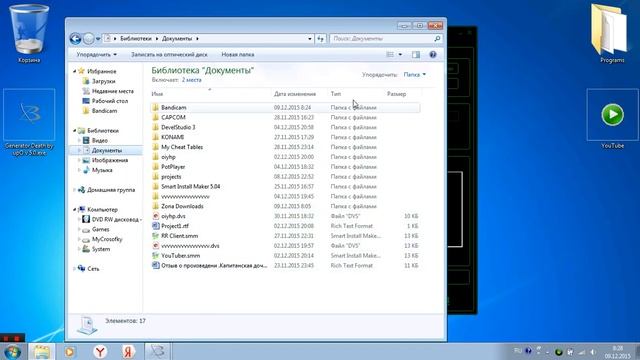Viewport: 640px width, 360px height.
Task: Expand the Домашняя группа node
Action: 75,190
